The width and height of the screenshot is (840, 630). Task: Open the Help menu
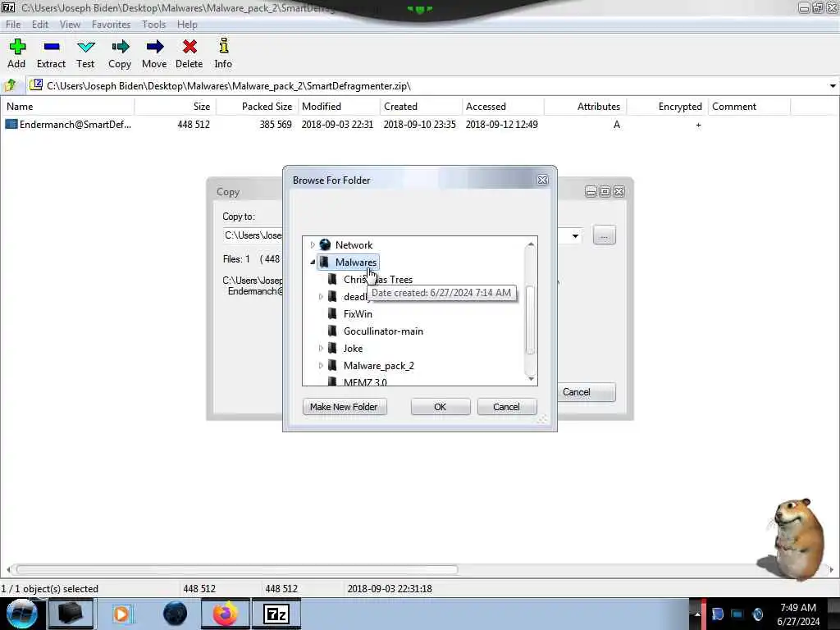pyautogui.click(x=187, y=24)
